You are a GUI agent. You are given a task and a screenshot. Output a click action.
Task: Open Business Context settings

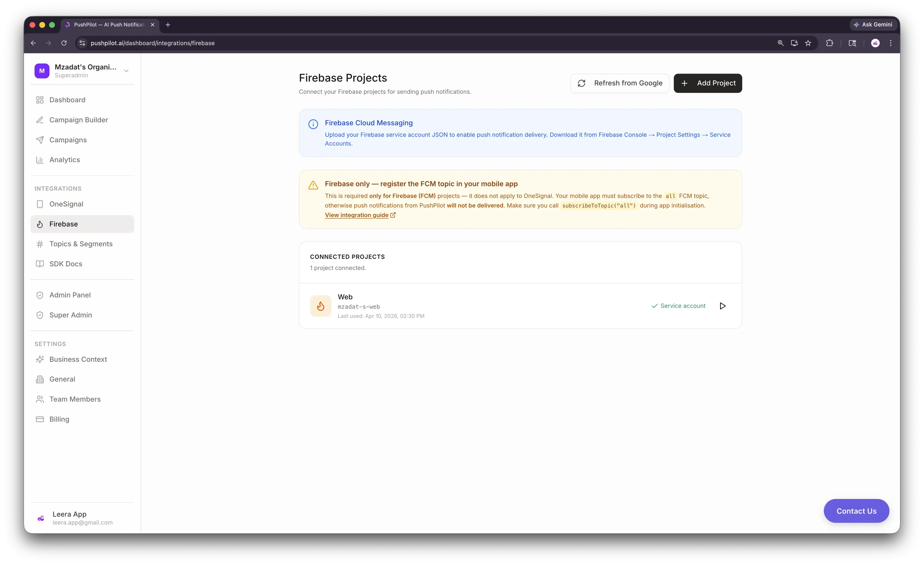82,359
